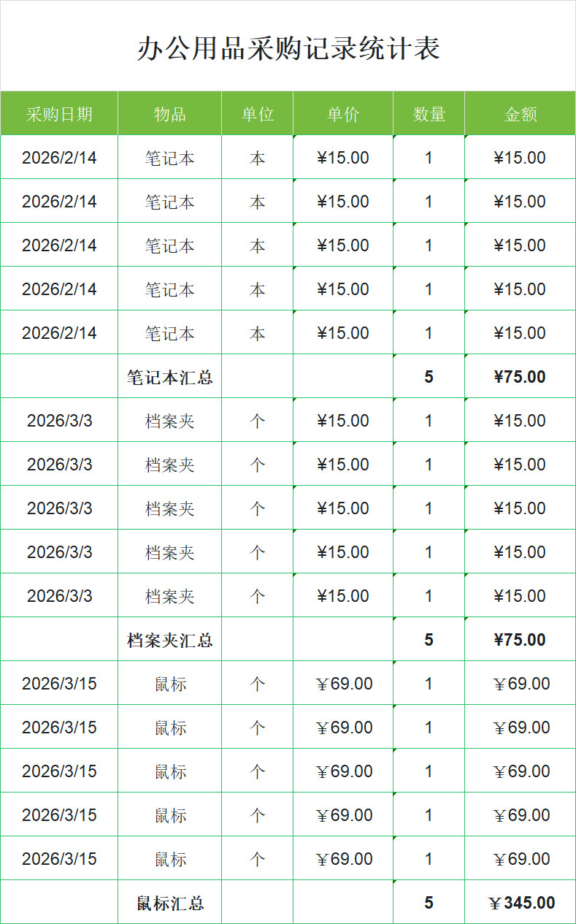Select the 物品 header cell
Viewport: 576px width, 924px height.
coord(169,114)
